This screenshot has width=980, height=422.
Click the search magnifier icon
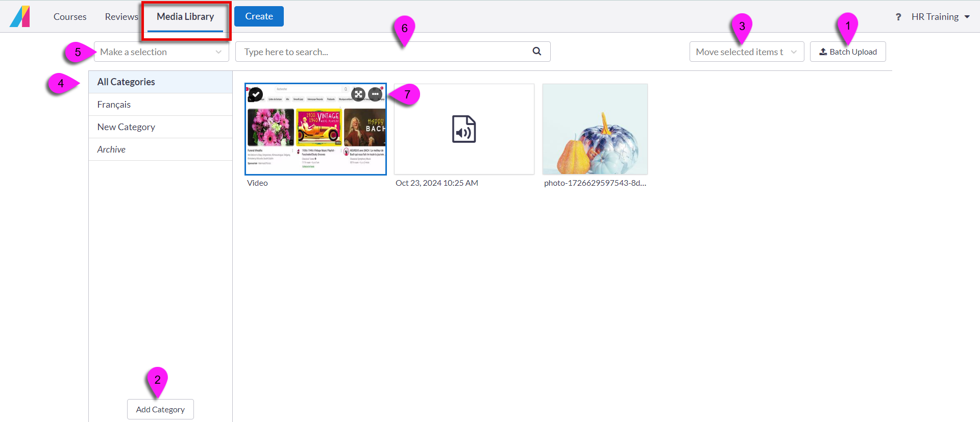537,51
